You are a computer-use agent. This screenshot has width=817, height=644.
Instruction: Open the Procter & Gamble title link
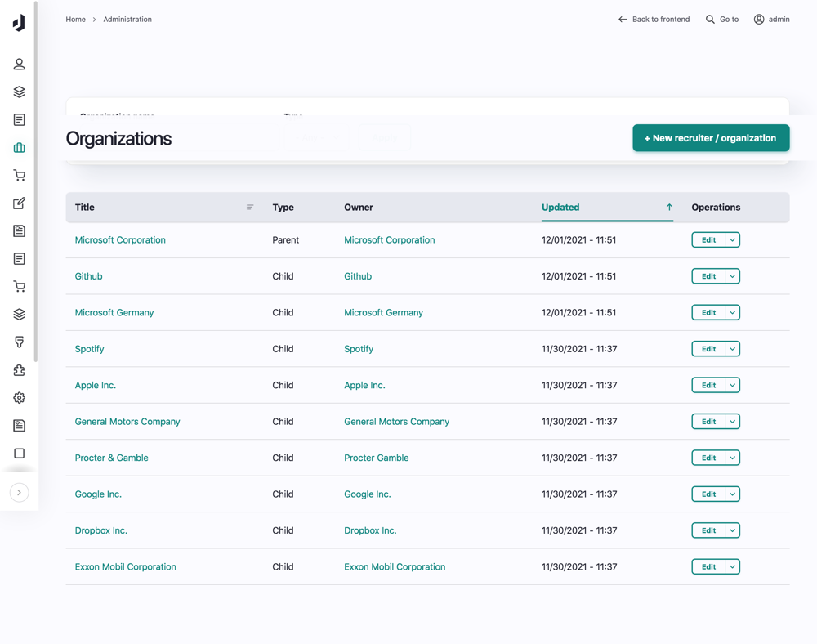click(x=111, y=458)
